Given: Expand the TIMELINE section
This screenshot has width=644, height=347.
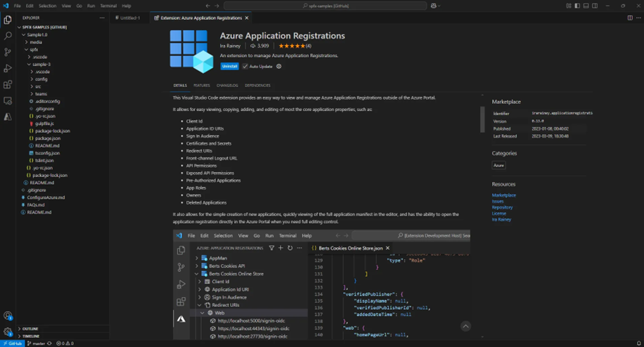Looking at the screenshot, I should click(x=30, y=336).
